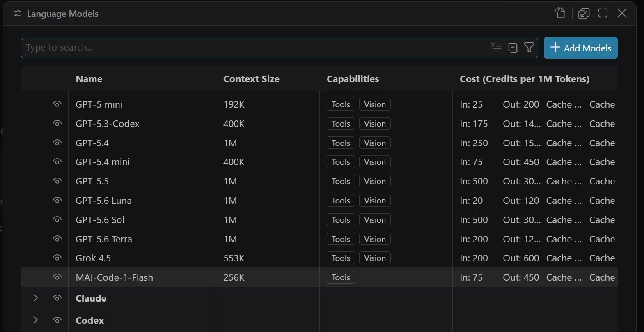Image resolution: width=644 pixels, height=332 pixels.
Task: Select the GPT-5.3-Codex model name
Action: coord(108,124)
